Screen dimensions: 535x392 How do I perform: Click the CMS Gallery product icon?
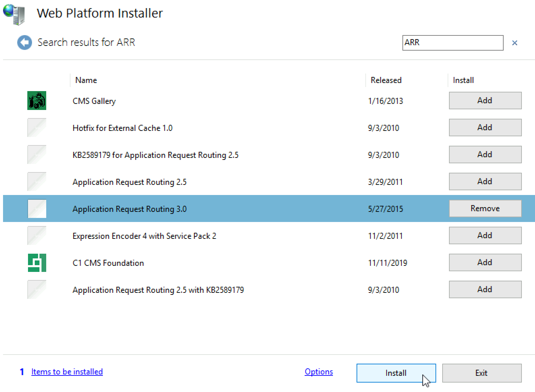[37, 101]
